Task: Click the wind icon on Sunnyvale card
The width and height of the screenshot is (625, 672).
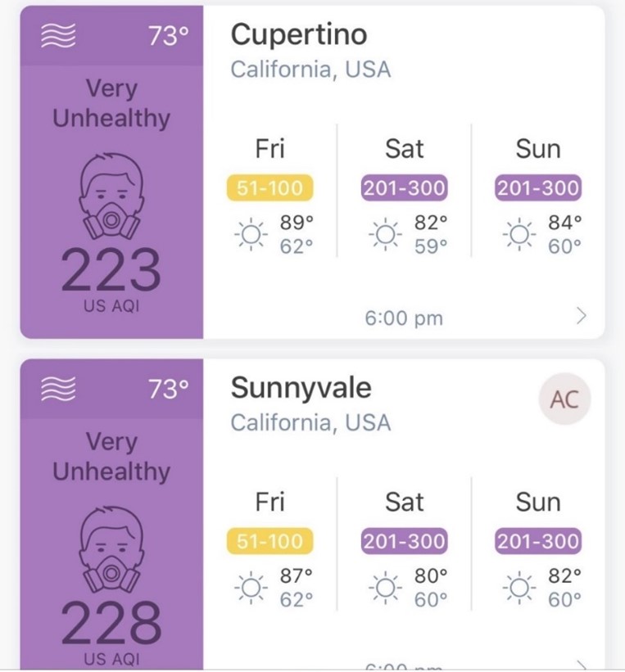Action: [x=58, y=389]
